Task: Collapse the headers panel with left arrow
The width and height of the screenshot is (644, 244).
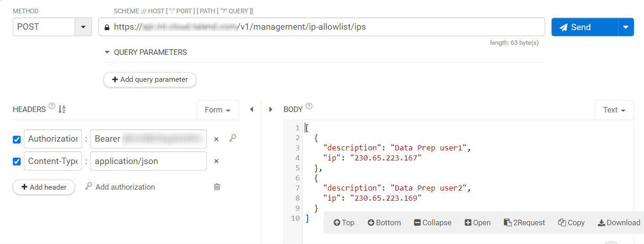Action: point(251,110)
